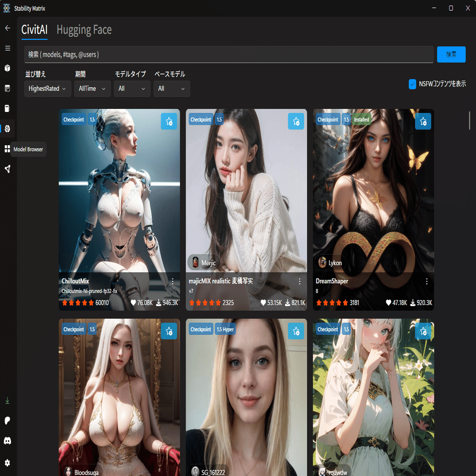The image size is (476, 476).
Task: Click the 53.15K favorites count
Action: [274, 303]
